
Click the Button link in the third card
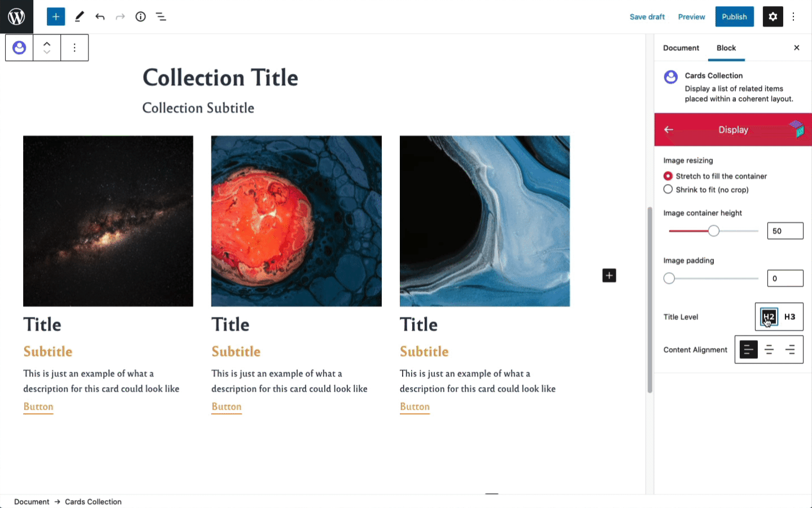click(x=414, y=407)
